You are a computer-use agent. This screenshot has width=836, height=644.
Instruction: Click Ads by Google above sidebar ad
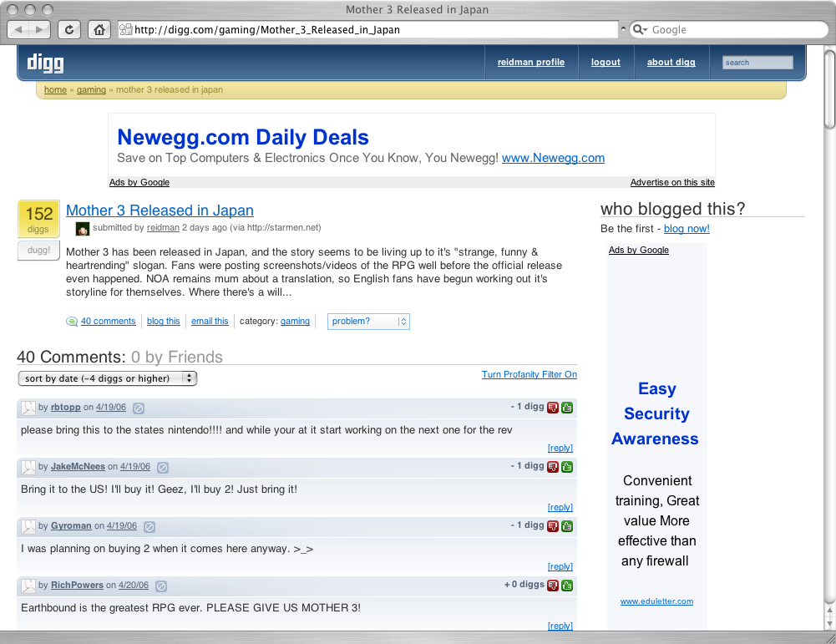click(639, 250)
